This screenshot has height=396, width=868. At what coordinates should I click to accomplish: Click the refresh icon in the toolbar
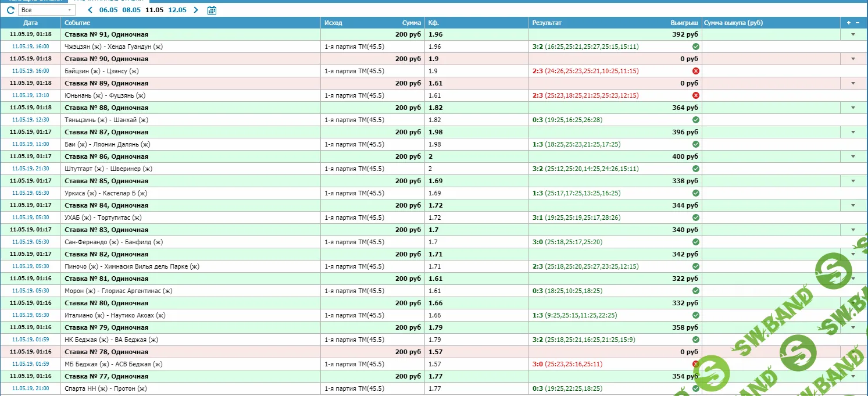(x=10, y=10)
